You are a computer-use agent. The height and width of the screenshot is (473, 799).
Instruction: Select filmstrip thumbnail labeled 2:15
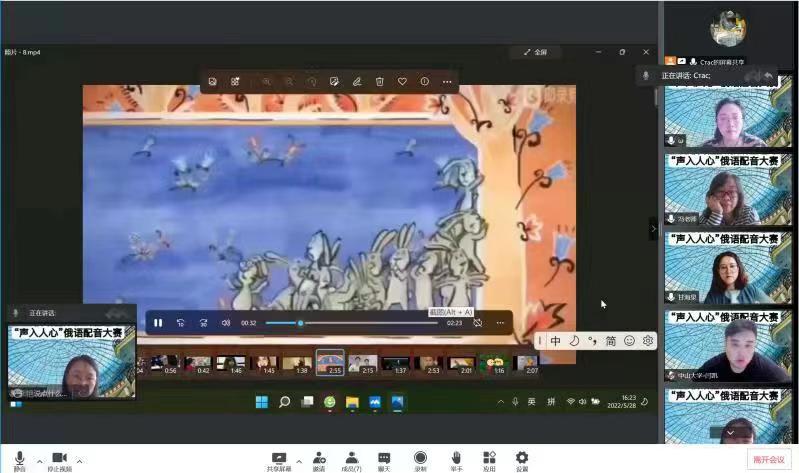click(x=363, y=364)
